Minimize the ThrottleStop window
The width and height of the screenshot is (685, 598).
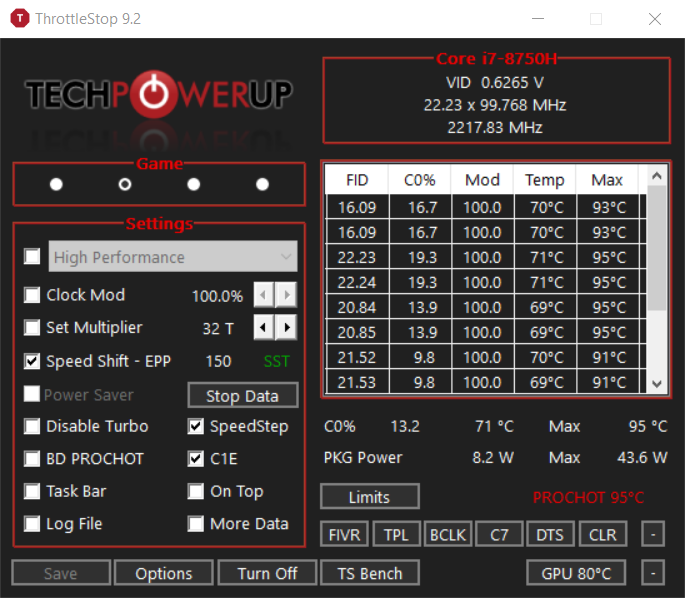click(x=538, y=19)
